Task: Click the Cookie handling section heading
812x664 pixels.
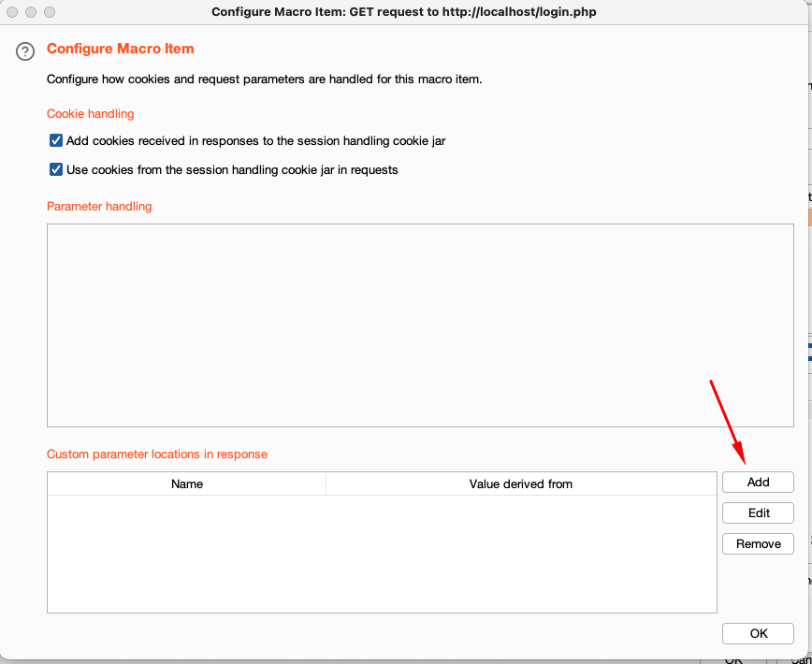Action: (x=90, y=114)
